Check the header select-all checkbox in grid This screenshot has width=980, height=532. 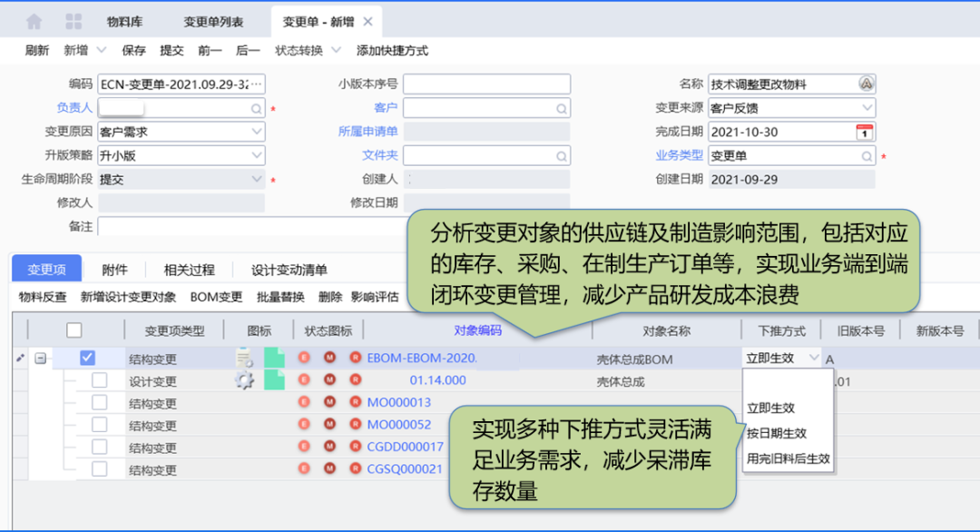point(76,330)
